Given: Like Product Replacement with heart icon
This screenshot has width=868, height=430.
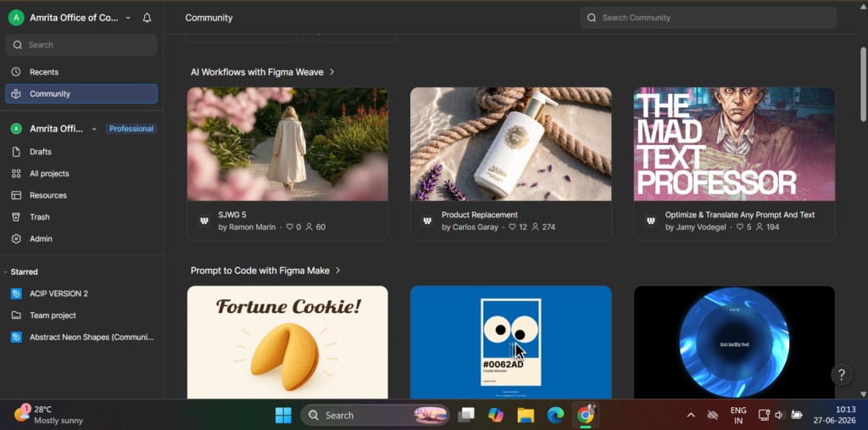Looking at the screenshot, I should pyautogui.click(x=512, y=227).
